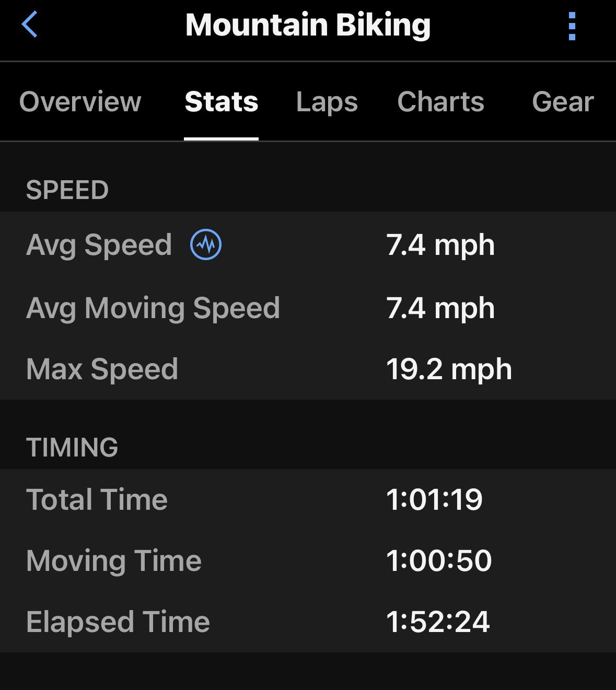Tap the SPEED section header
The width and height of the screenshot is (616, 690).
(67, 190)
